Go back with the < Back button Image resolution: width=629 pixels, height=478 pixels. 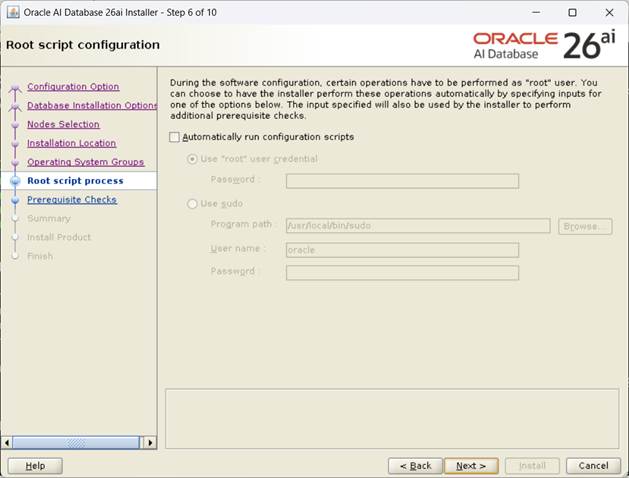pyautogui.click(x=416, y=466)
